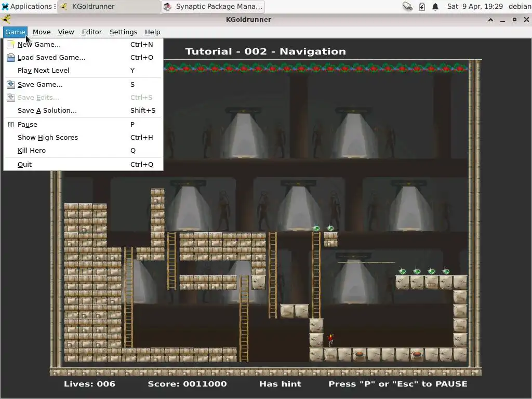Viewport: 532px width, 399px height.
Task: Click the Pause bars icon in menu
Action: tap(11, 125)
